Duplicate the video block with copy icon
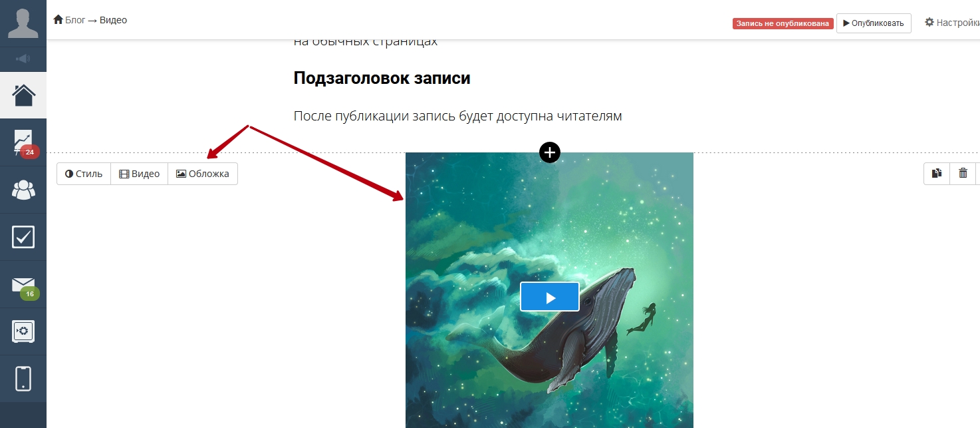 point(937,174)
